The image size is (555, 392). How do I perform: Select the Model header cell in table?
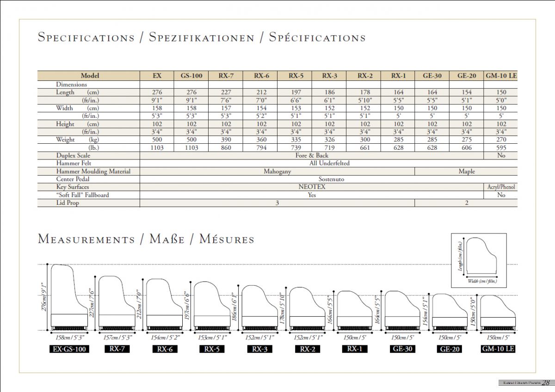point(89,76)
